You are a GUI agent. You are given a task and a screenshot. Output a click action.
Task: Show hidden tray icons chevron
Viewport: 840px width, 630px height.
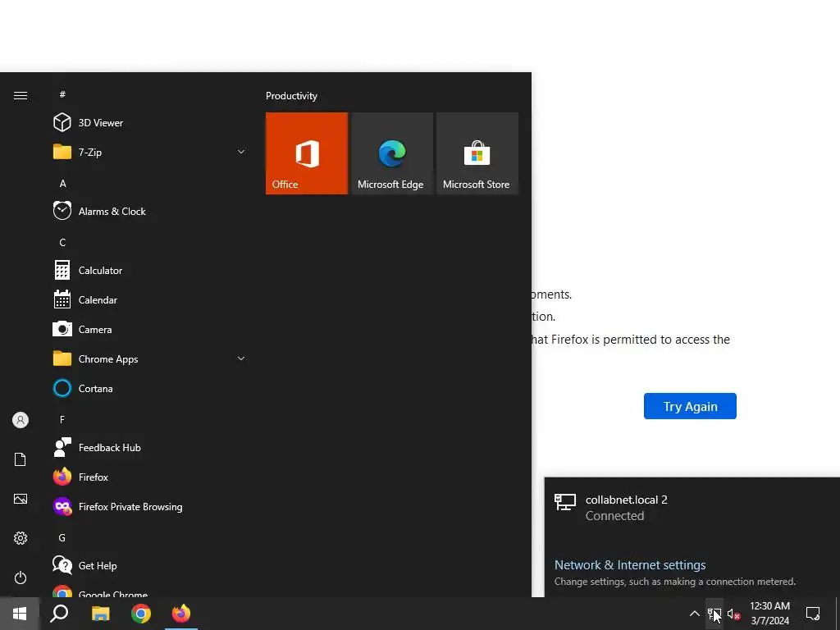pyautogui.click(x=694, y=614)
